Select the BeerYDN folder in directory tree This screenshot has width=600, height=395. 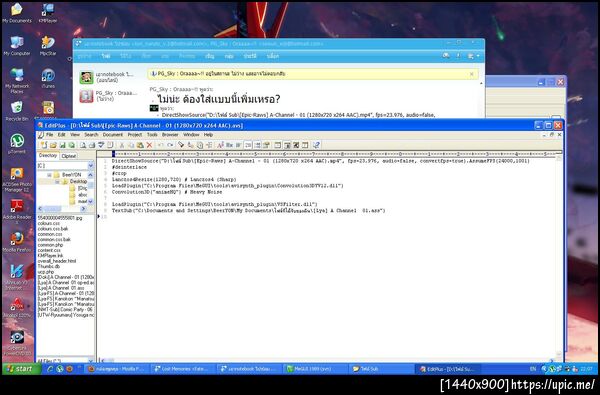72,175
